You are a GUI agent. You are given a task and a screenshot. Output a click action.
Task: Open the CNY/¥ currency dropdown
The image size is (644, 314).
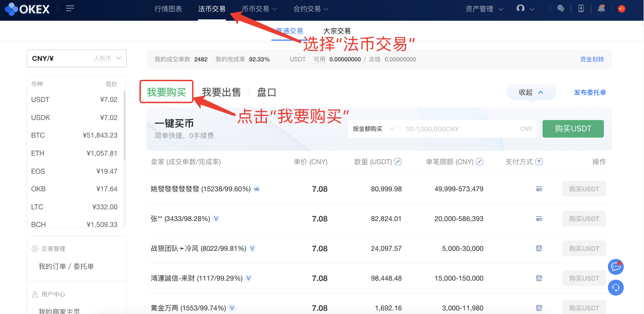pos(77,58)
